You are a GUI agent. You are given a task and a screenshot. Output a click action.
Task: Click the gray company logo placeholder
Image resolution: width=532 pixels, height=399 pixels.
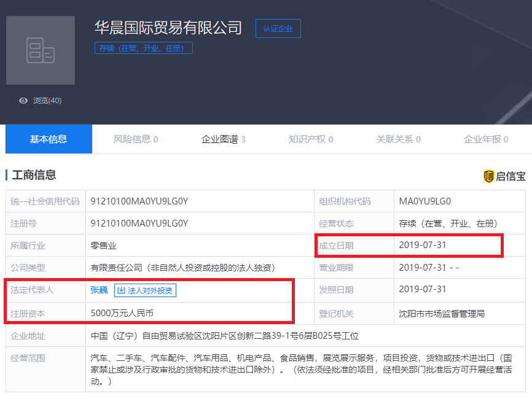[40, 50]
